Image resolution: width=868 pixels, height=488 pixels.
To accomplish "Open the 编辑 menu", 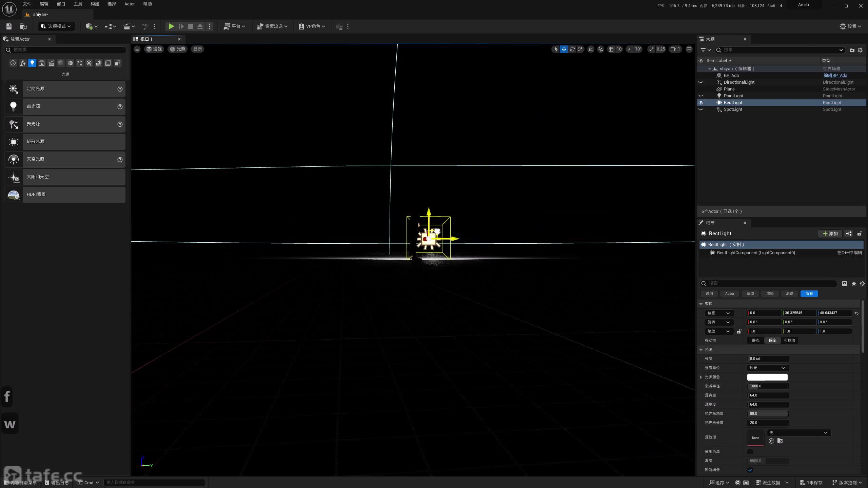I will click(x=44, y=4).
